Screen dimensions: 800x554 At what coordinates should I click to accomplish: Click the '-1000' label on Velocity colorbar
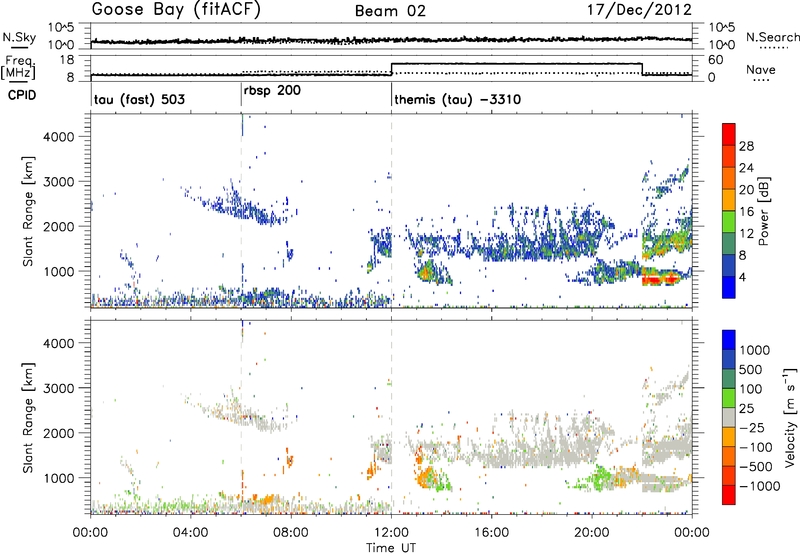point(759,486)
